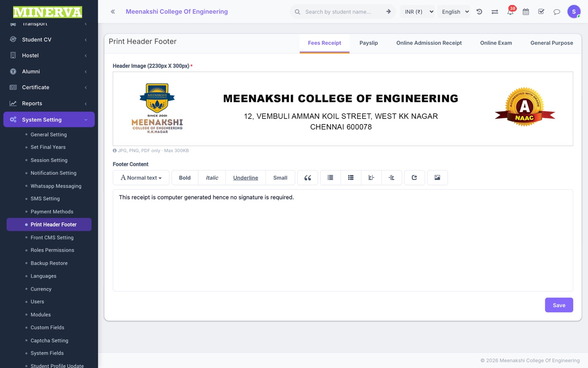Viewport: 588px width, 368px height.
Task: Expand the Alumni menu chevron
Action: (86, 71)
